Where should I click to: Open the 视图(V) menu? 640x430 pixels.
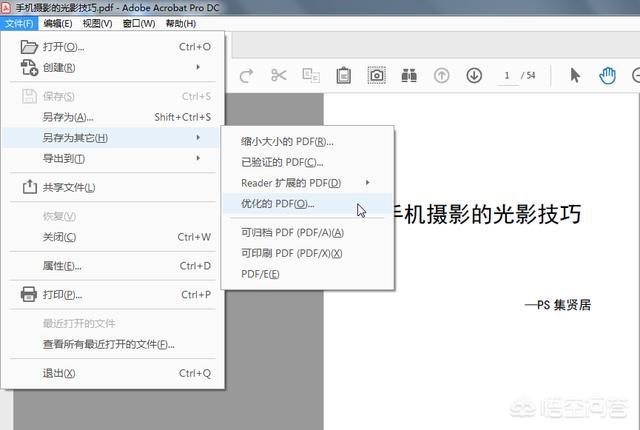pos(97,24)
